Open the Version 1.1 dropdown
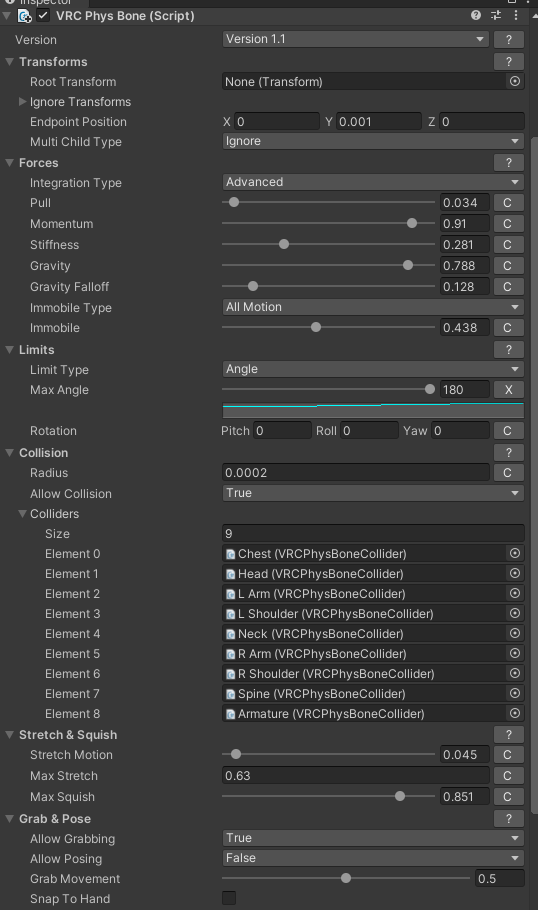Viewport: 538px width, 910px height. point(356,39)
